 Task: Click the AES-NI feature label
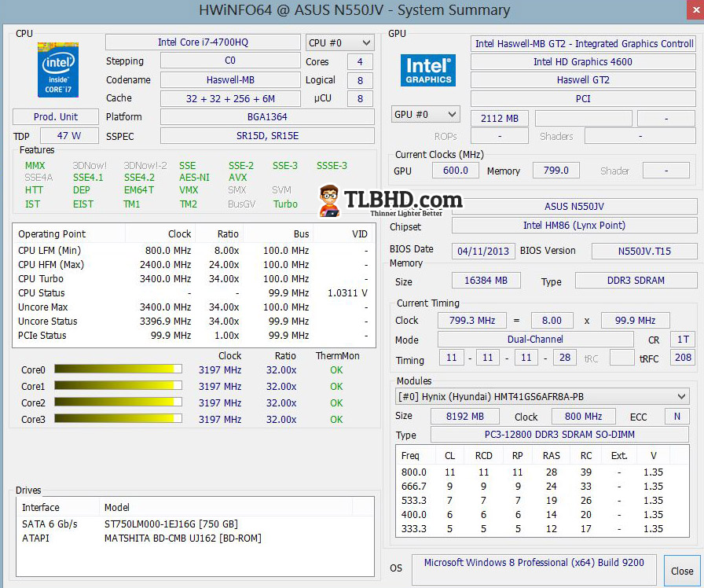click(194, 178)
